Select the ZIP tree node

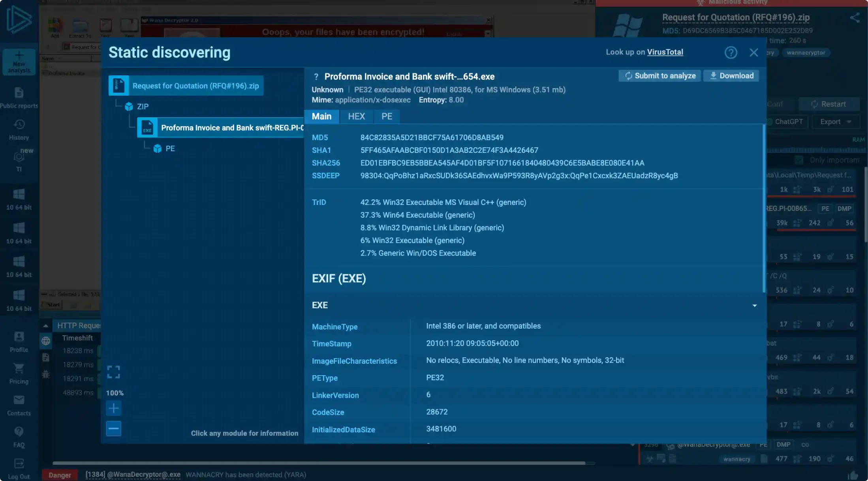click(x=142, y=107)
